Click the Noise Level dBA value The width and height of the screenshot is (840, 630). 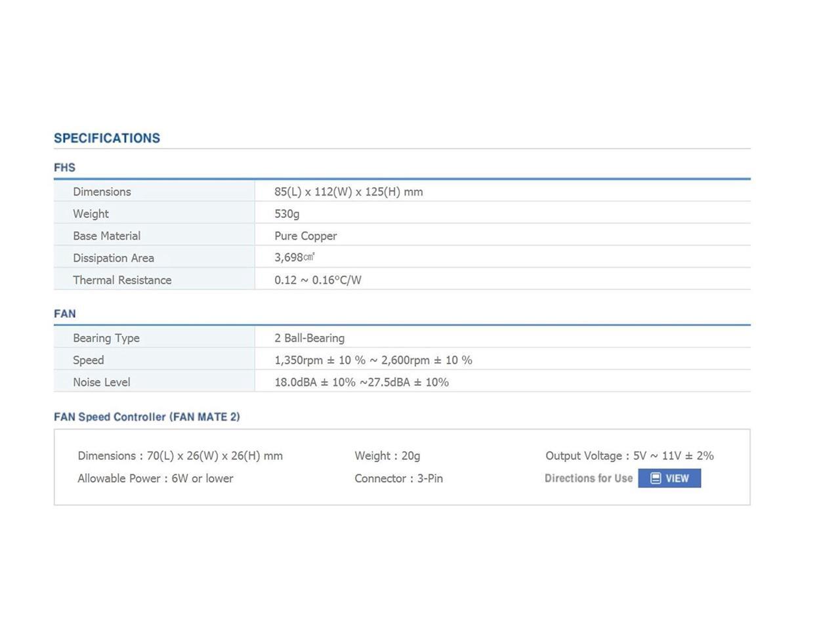pos(361,382)
